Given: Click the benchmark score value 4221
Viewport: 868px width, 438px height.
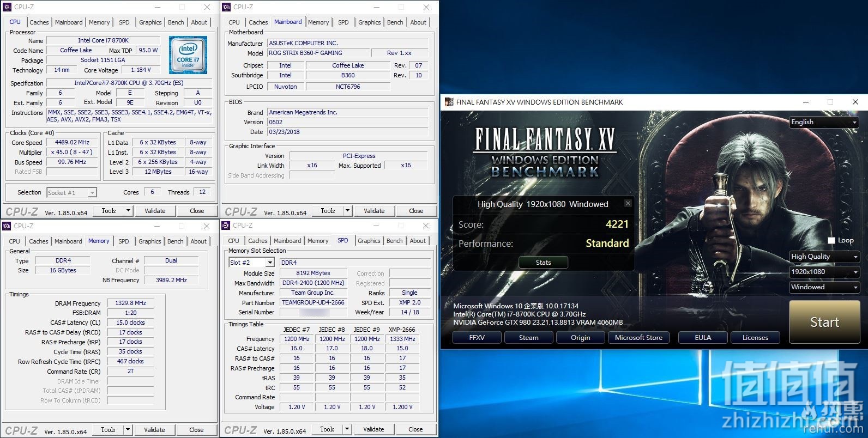Looking at the screenshot, I should click(x=617, y=224).
